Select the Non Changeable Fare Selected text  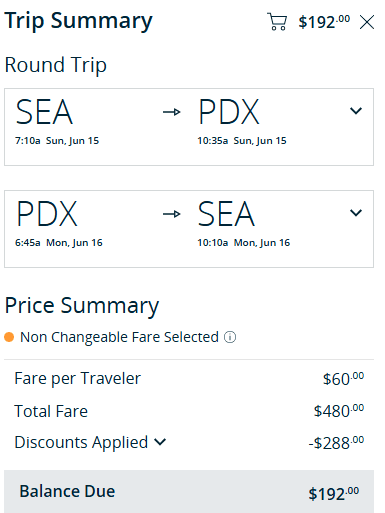[119, 337]
